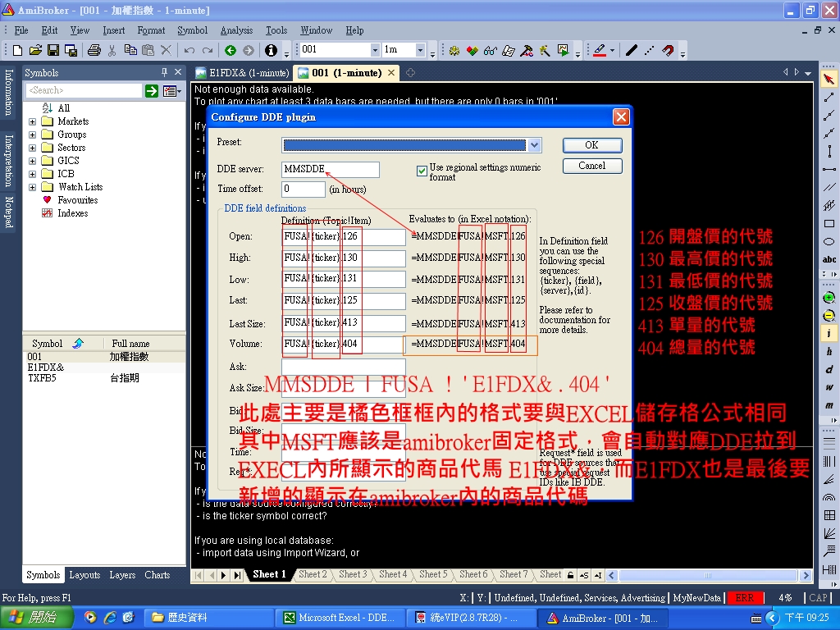Open the Symbol menu
The width and height of the screenshot is (840, 630).
tap(192, 30)
